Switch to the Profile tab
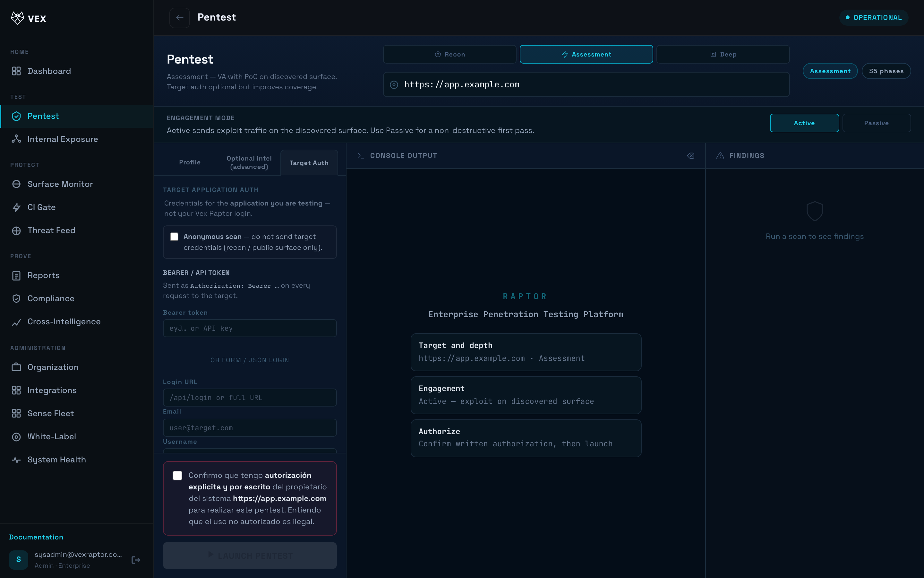This screenshot has width=924, height=578. pyautogui.click(x=190, y=162)
